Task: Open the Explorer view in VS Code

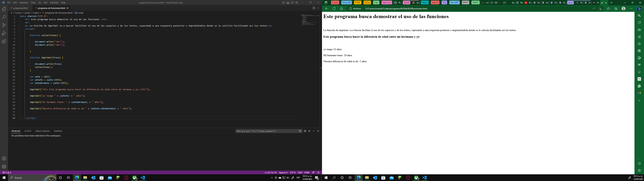Action: [4, 9]
